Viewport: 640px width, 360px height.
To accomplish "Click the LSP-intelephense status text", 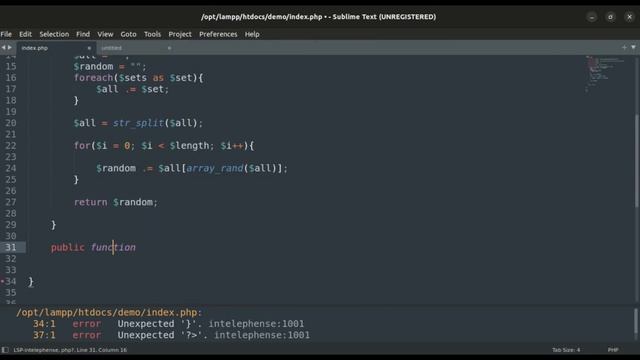I will tap(70, 350).
